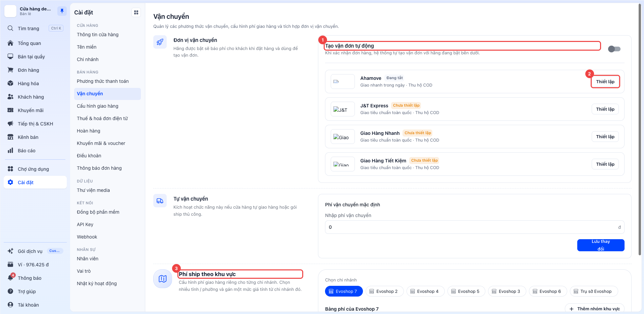
Task: Click the Khuyến mãi ticket icon
Action: 10,110
